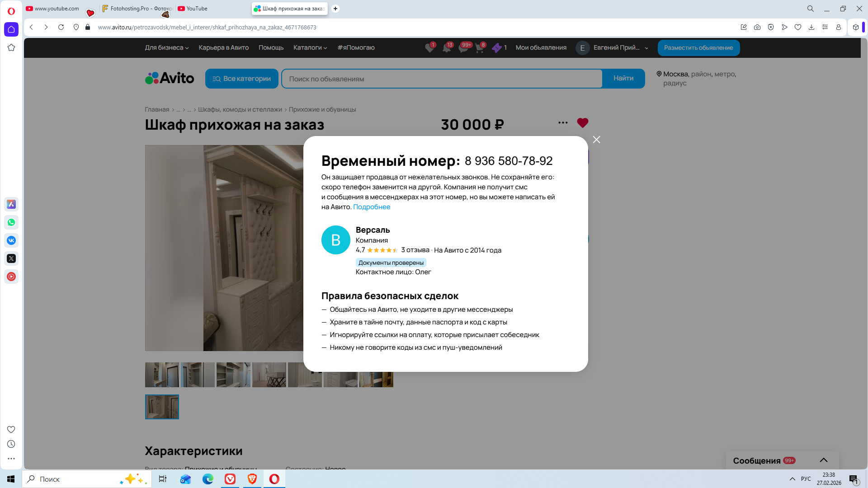
Task: Take a snapshot with the camera icon
Action: [x=757, y=27]
